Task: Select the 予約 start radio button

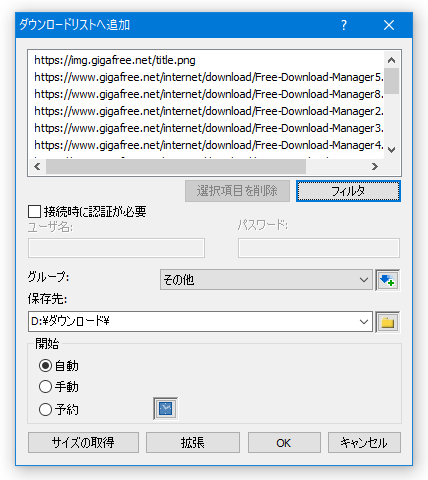Action: tap(45, 409)
